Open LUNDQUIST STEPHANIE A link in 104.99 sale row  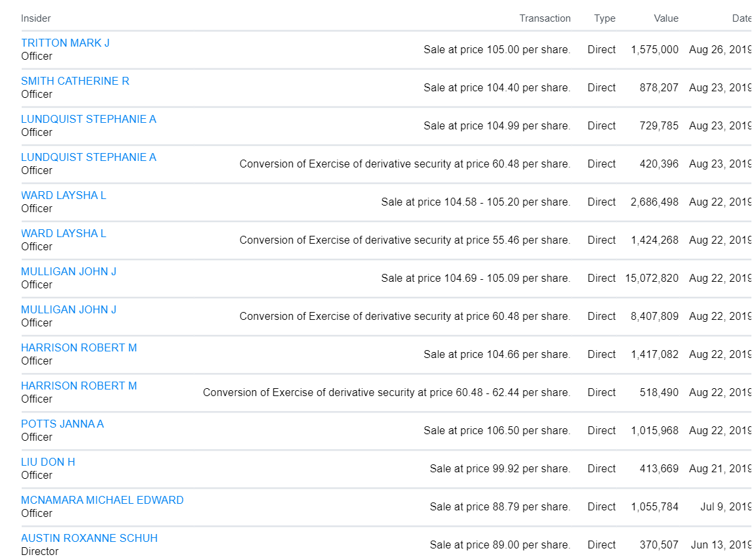89,119
